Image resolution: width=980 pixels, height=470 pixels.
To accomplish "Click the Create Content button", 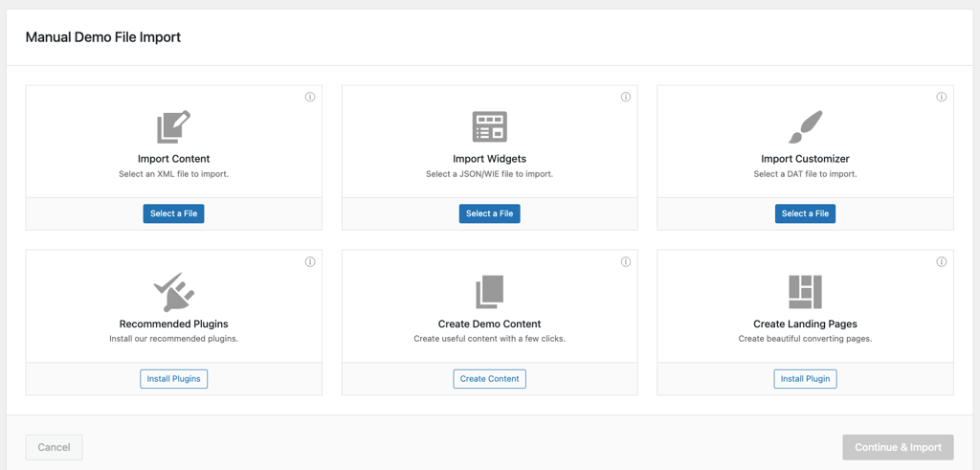I will point(489,379).
